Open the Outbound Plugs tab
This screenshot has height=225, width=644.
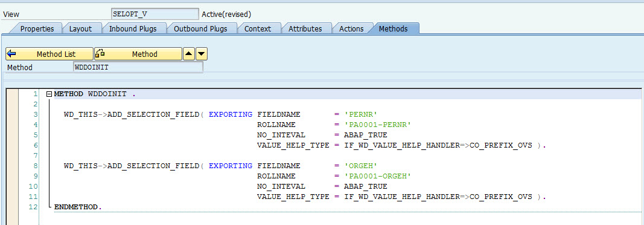tap(200, 29)
